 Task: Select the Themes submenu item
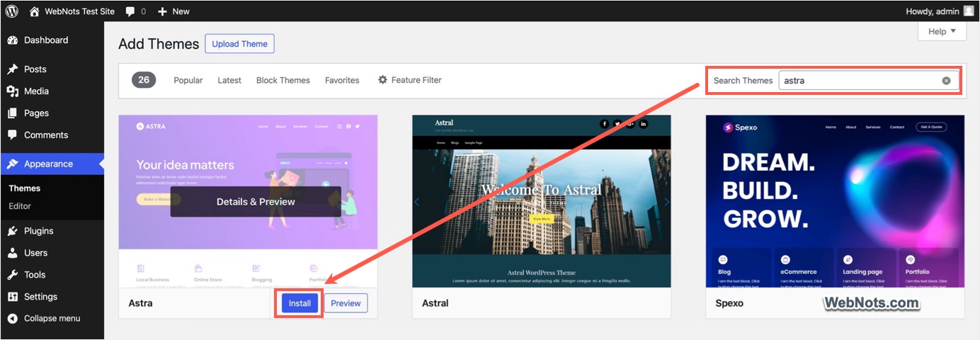[25, 188]
